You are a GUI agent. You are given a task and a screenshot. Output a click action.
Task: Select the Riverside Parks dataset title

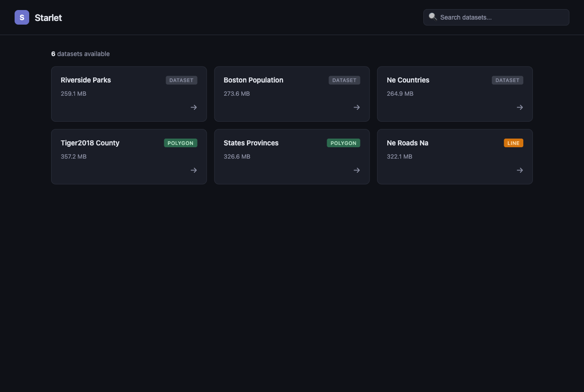(x=86, y=80)
